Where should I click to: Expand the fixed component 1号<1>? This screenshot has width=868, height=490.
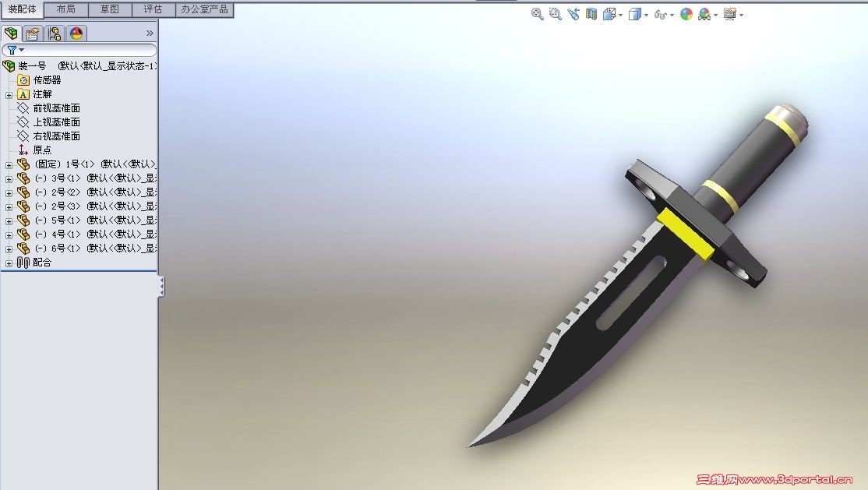pyautogui.click(x=9, y=165)
